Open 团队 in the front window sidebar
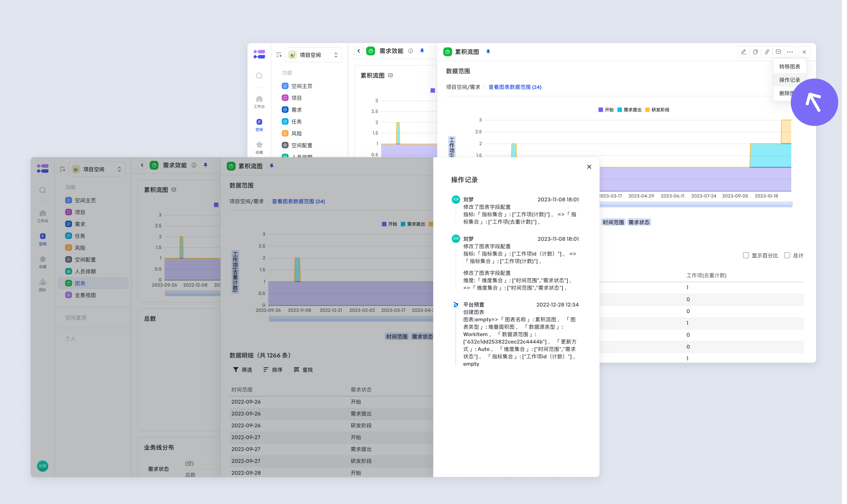 coord(43,285)
